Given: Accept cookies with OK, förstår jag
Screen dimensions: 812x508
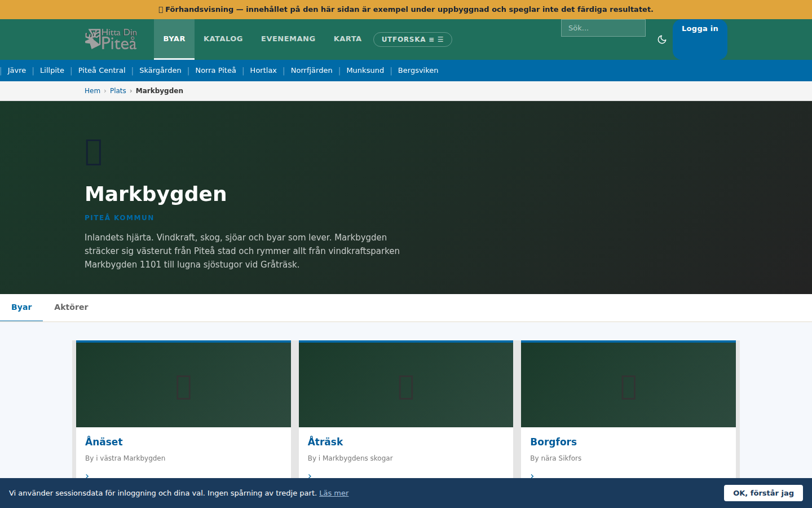Looking at the screenshot, I should click(x=764, y=493).
